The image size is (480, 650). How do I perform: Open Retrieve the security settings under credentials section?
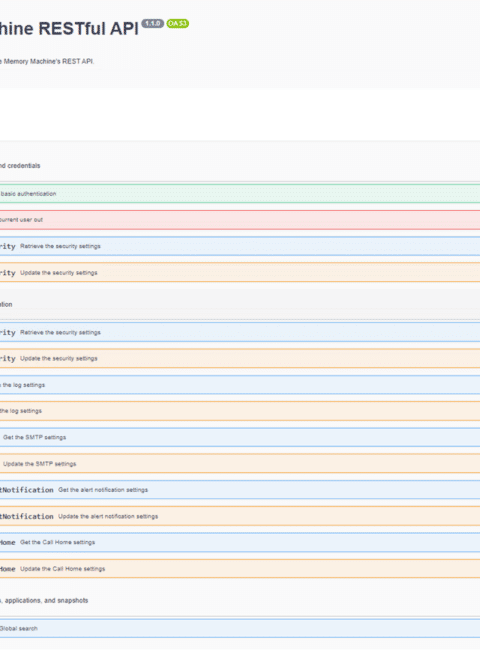240,246
